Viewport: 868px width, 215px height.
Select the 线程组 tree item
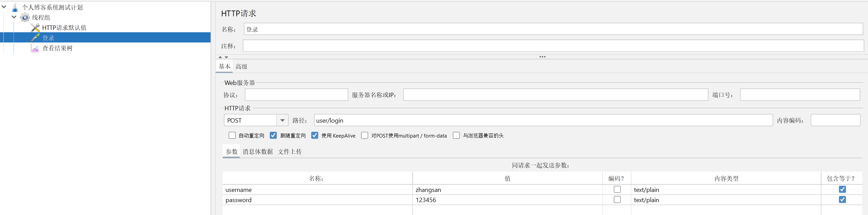pos(41,17)
